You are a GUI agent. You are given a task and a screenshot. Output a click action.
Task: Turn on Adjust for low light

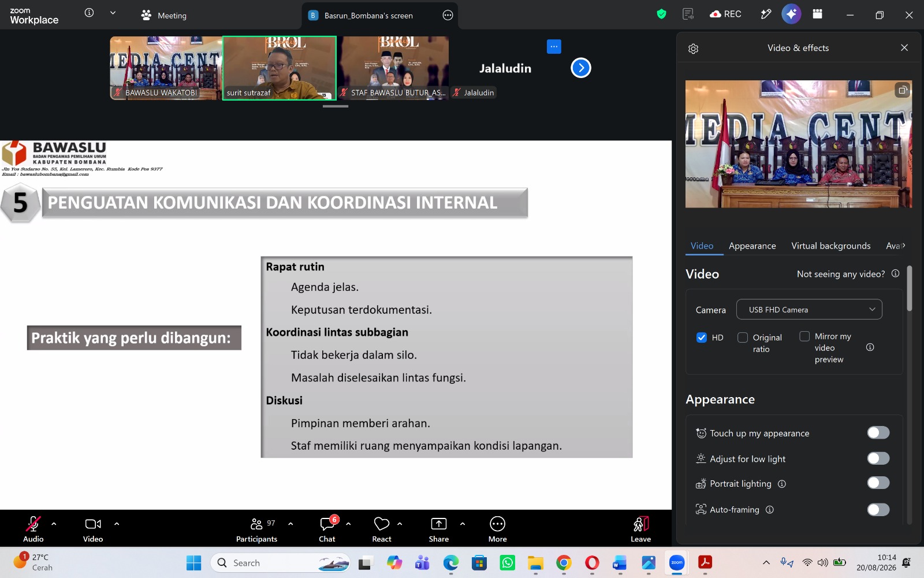878,458
